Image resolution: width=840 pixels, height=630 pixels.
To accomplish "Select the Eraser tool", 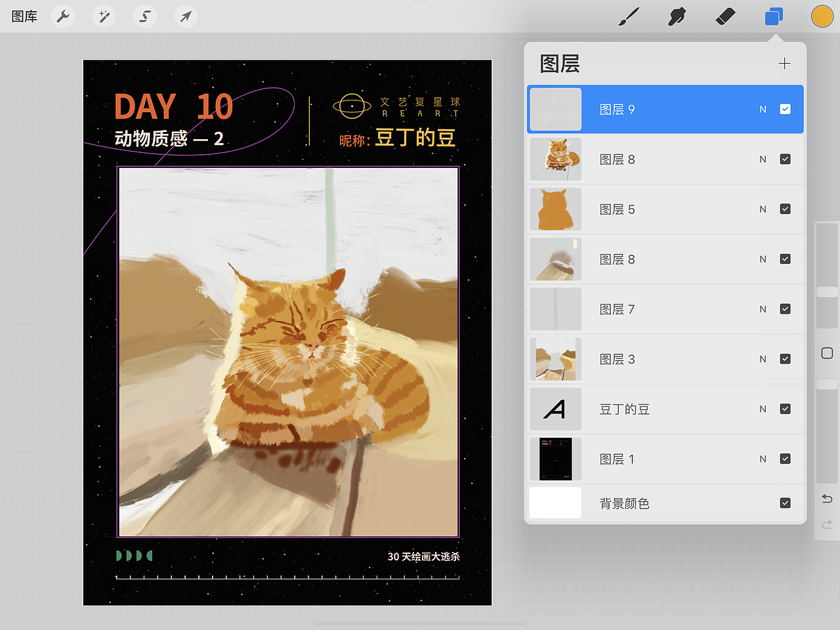I will [725, 16].
